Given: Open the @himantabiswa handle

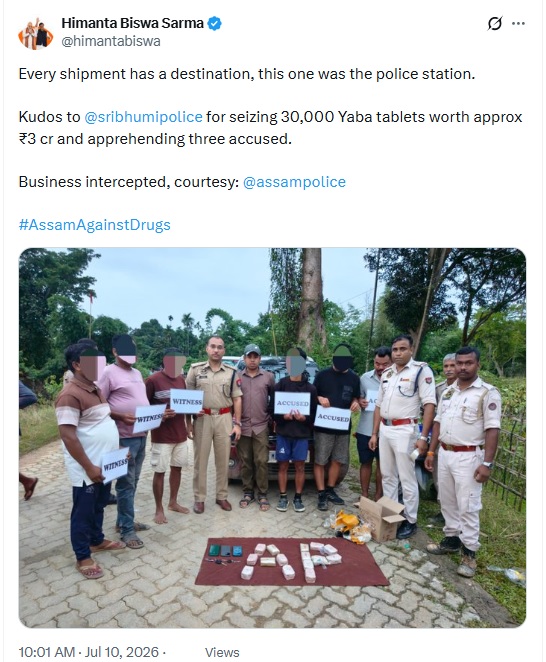Looking at the screenshot, I should (x=111, y=41).
